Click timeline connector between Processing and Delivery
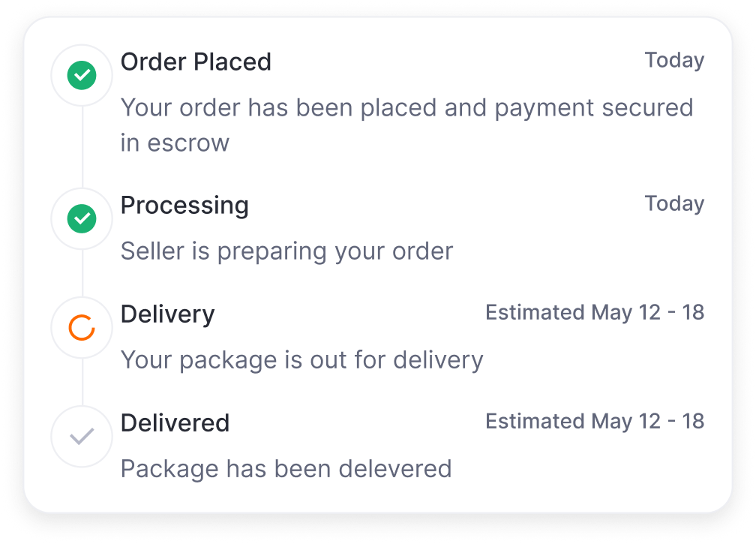The image size is (756, 544). [81, 273]
